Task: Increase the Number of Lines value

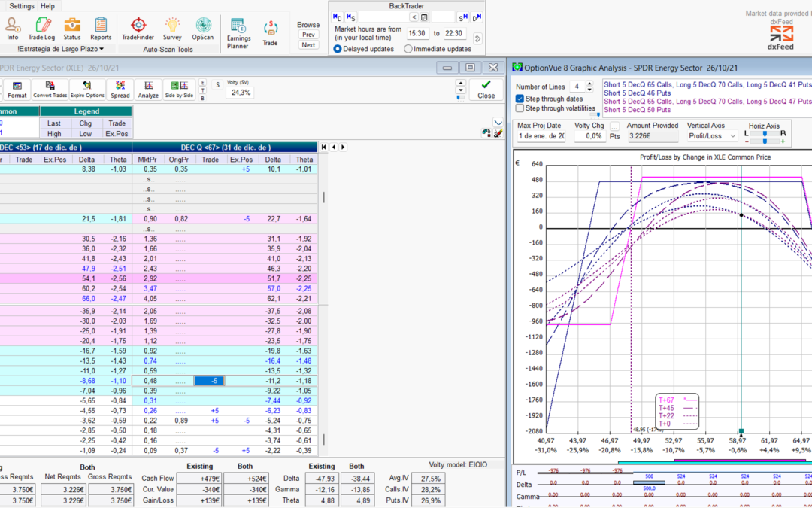Action: click(x=589, y=84)
